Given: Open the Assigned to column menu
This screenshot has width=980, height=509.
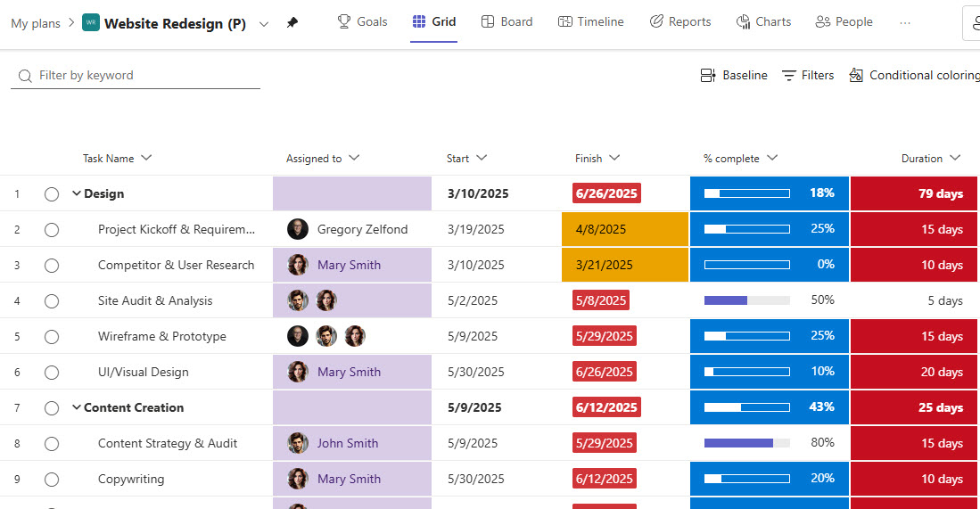Looking at the screenshot, I should [x=354, y=158].
